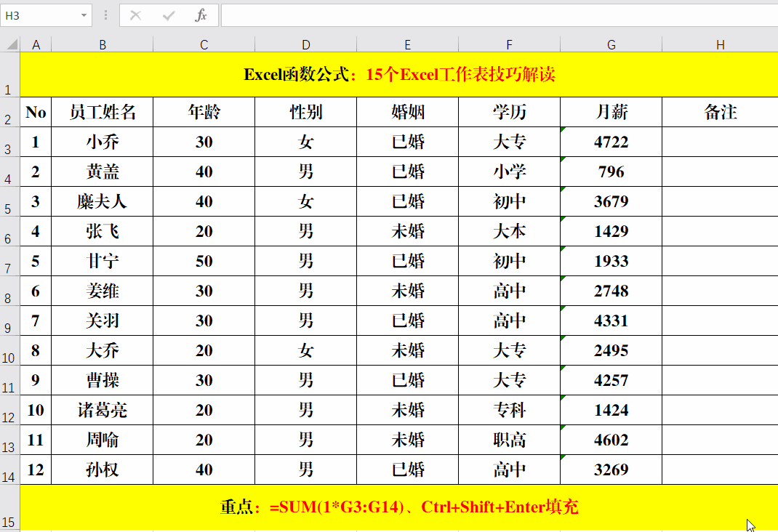This screenshot has width=778, height=532.
Task: Select column A header
Action: 36,44
